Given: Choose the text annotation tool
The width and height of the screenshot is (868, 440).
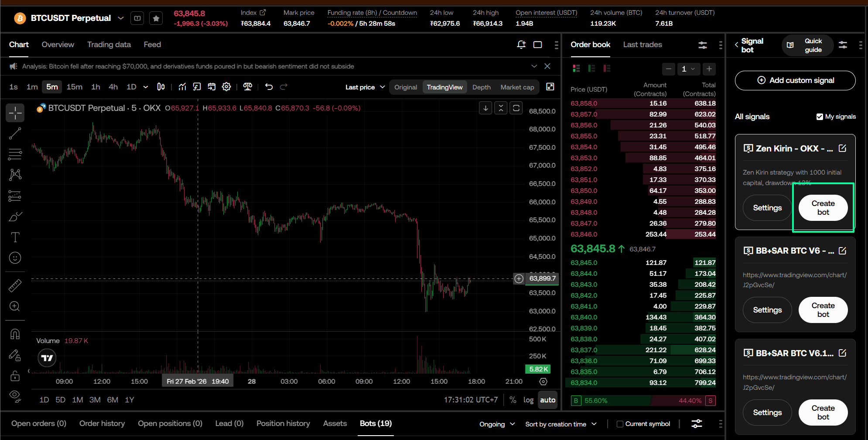Looking at the screenshot, I should click(x=15, y=237).
